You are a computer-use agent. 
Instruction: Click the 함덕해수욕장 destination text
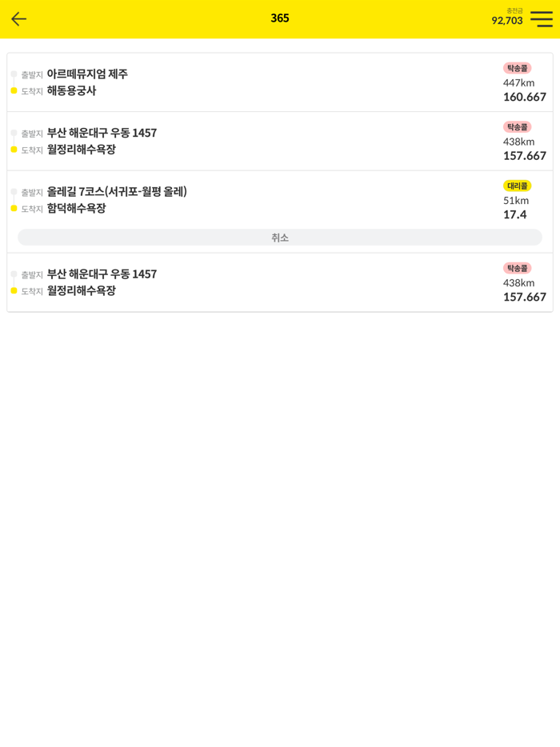click(79, 209)
